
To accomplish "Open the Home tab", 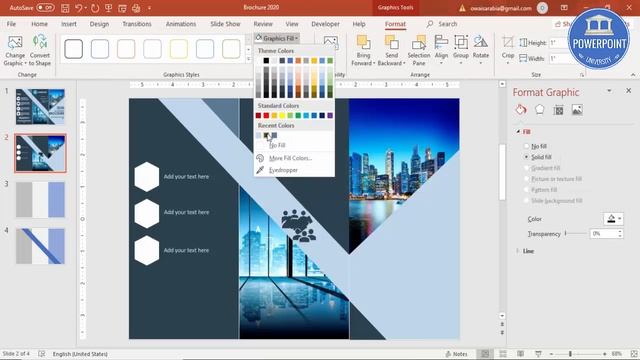I will tap(39, 24).
